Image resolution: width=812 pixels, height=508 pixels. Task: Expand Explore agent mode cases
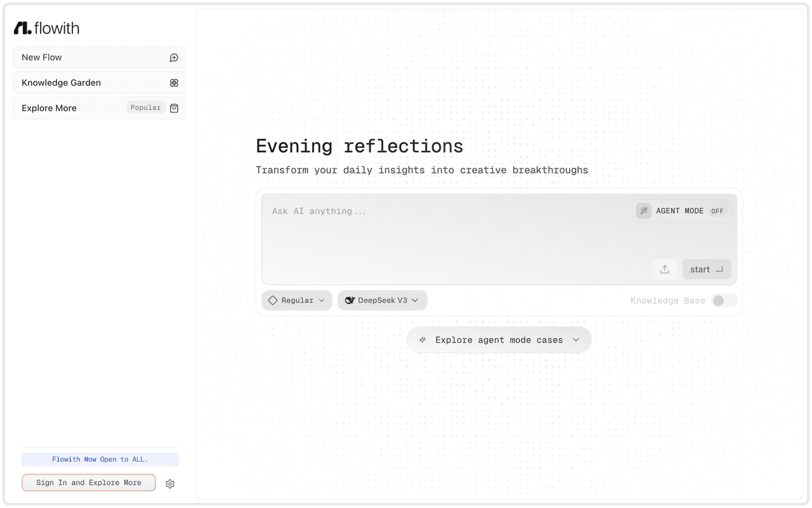(x=499, y=340)
